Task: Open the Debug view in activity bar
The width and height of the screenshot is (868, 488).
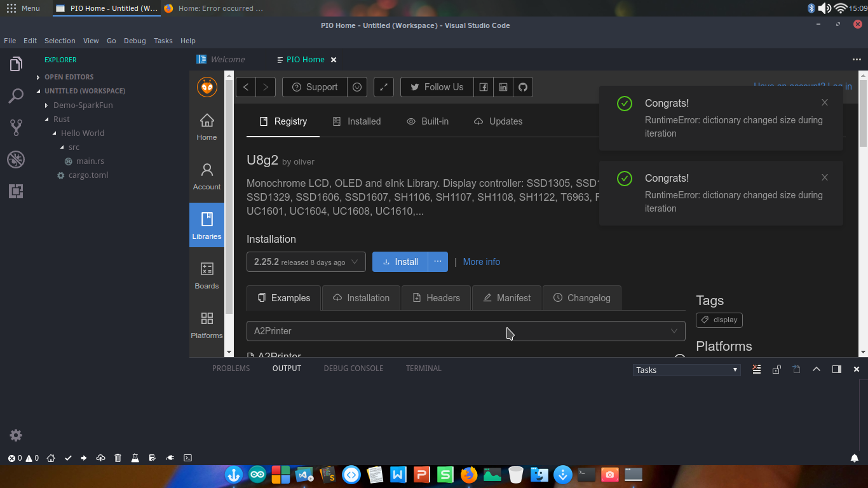Action: (16, 159)
